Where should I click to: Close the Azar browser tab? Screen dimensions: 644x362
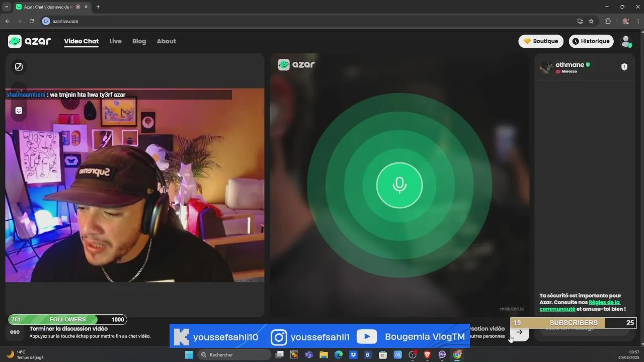pos(87,7)
